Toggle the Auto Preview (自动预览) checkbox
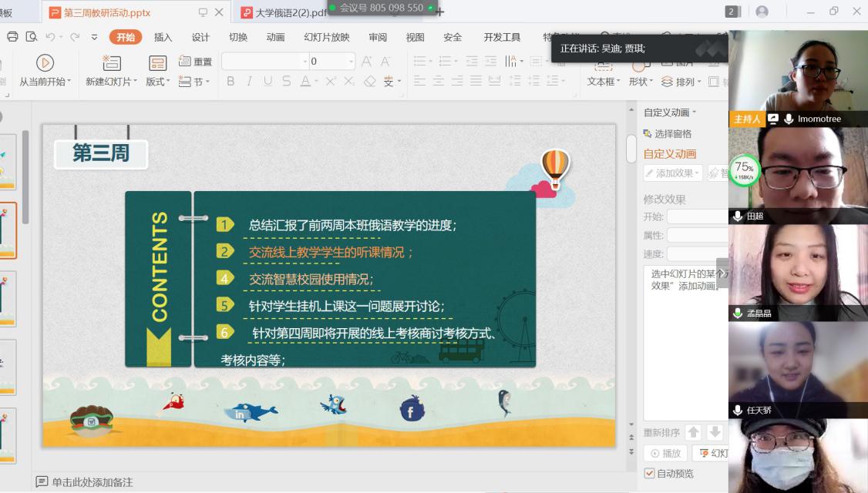The image size is (868, 493). pos(649,473)
